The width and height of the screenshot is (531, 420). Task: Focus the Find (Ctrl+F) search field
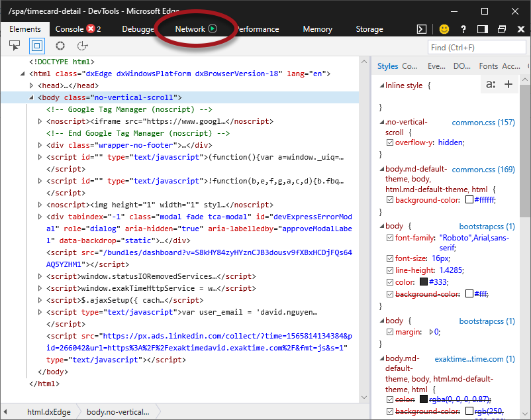477,48
